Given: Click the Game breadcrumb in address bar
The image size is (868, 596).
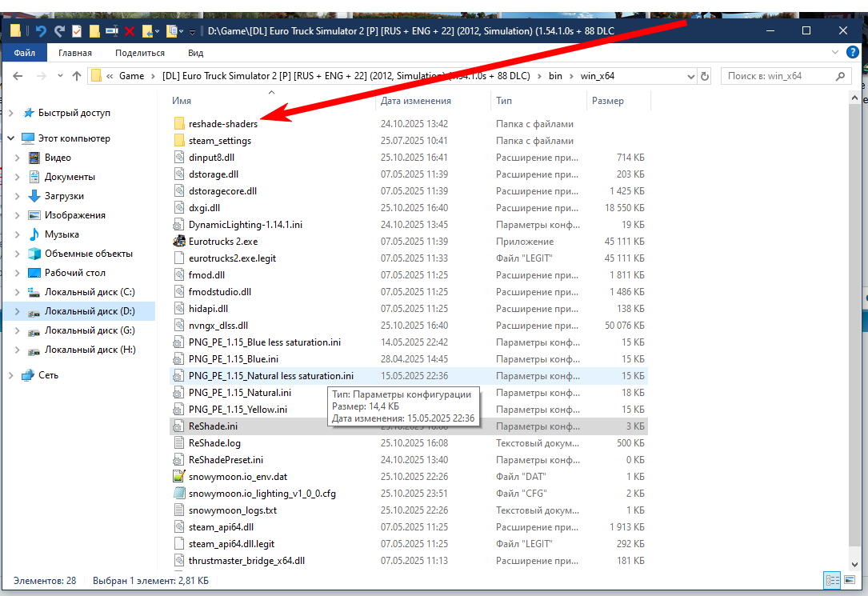Looking at the screenshot, I should 132,76.
